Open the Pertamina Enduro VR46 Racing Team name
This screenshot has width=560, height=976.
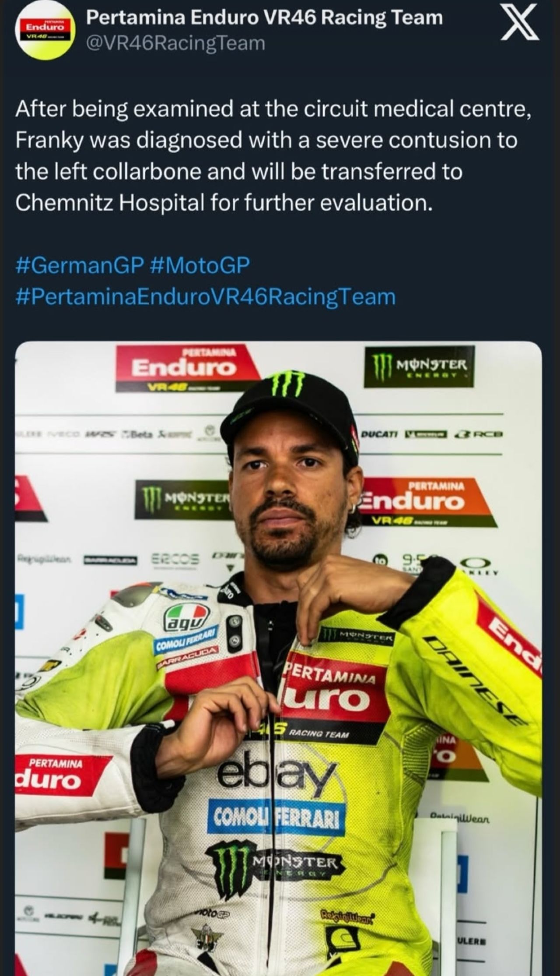pyautogui.click(x=265, y=18)
